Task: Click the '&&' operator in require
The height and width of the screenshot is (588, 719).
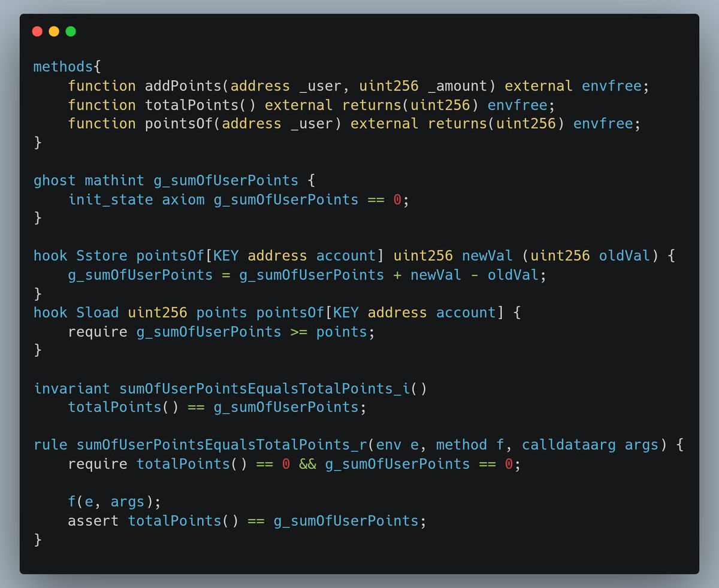Action: [307, 463]
